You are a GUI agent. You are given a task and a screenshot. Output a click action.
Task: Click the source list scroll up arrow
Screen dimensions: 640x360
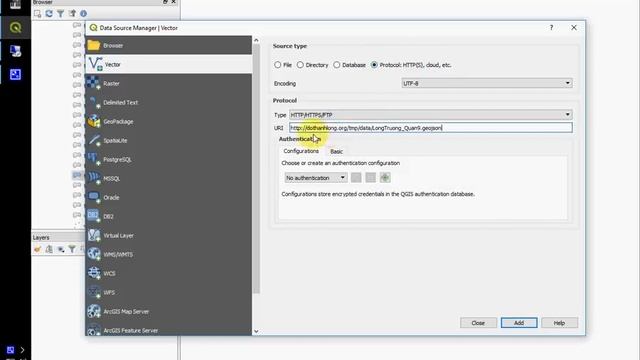click(x=256, y=40)
